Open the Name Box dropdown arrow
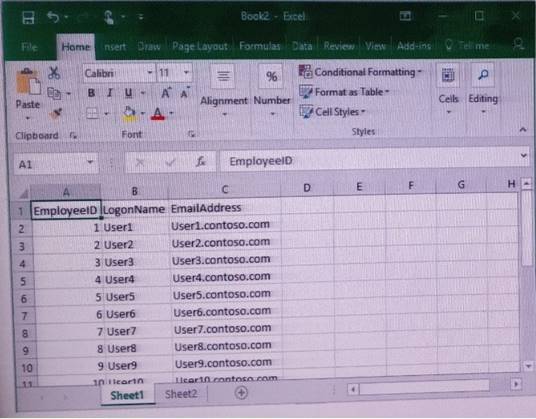This screenshot has width=536, height=419. coord(90,162)
